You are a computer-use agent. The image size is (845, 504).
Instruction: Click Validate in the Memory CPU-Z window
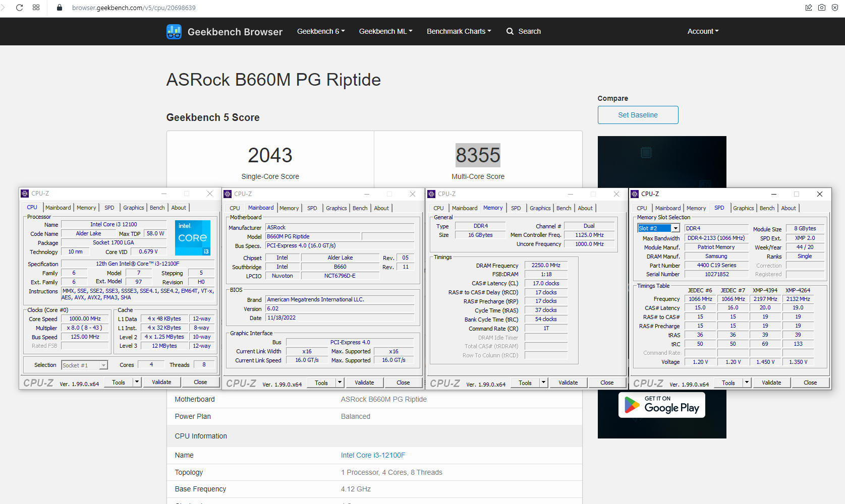click(x=568, y=383)
